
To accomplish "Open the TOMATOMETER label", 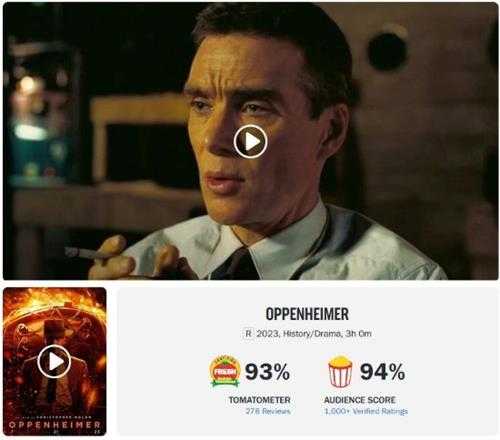I will tap(259, 400).
